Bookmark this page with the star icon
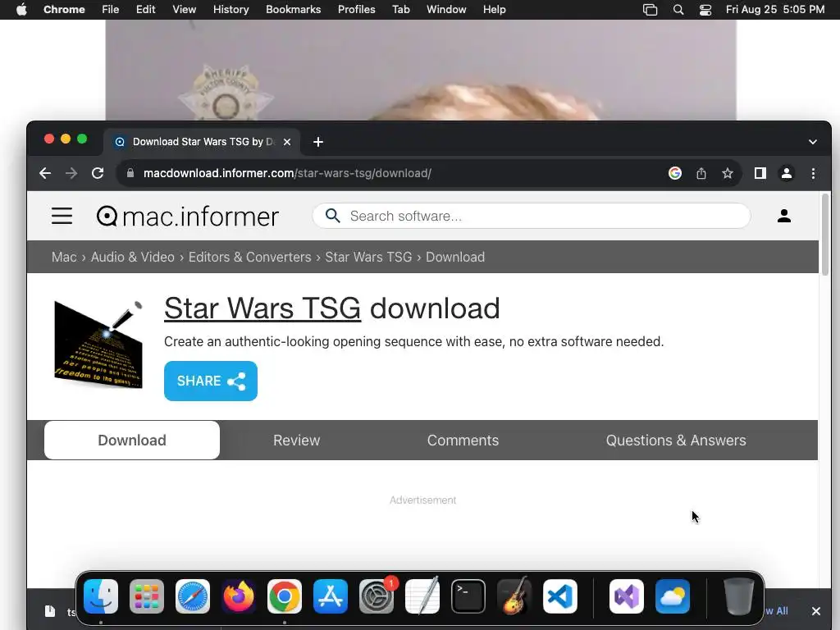Image resolution: width=840 pixels, height=630 pixels. 727,173
